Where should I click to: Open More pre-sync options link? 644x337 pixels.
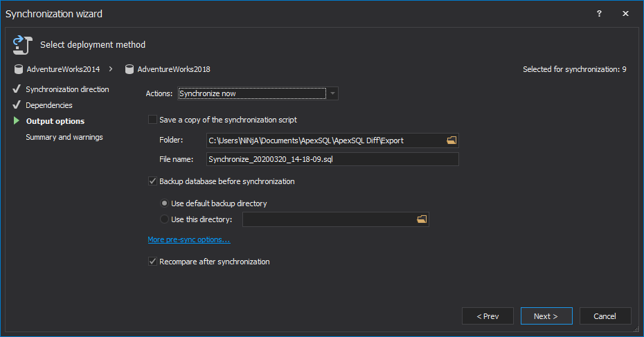click(188, 239)
